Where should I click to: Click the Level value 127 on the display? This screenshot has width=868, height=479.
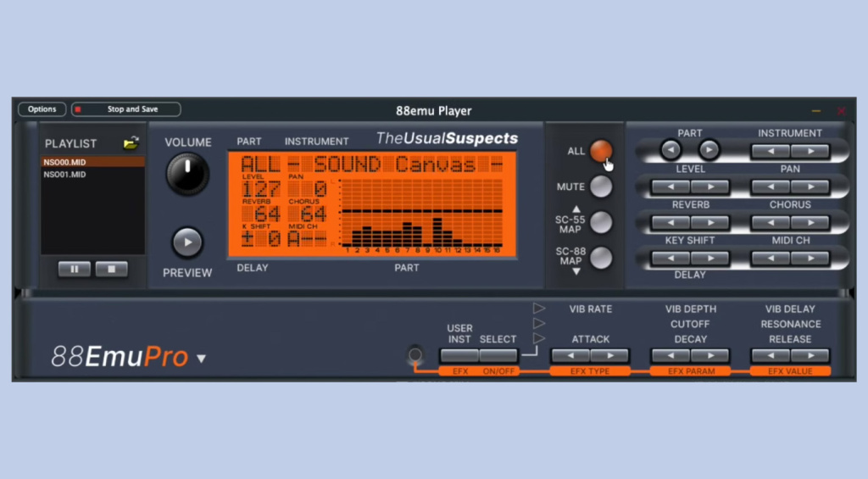point(261,189)
